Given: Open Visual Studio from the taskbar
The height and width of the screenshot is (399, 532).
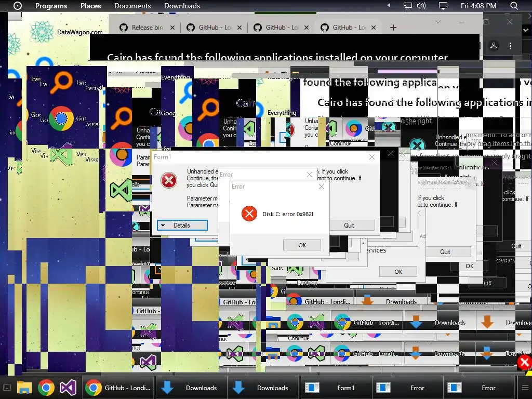Looking at the screenshot, I should click(68, 388).
